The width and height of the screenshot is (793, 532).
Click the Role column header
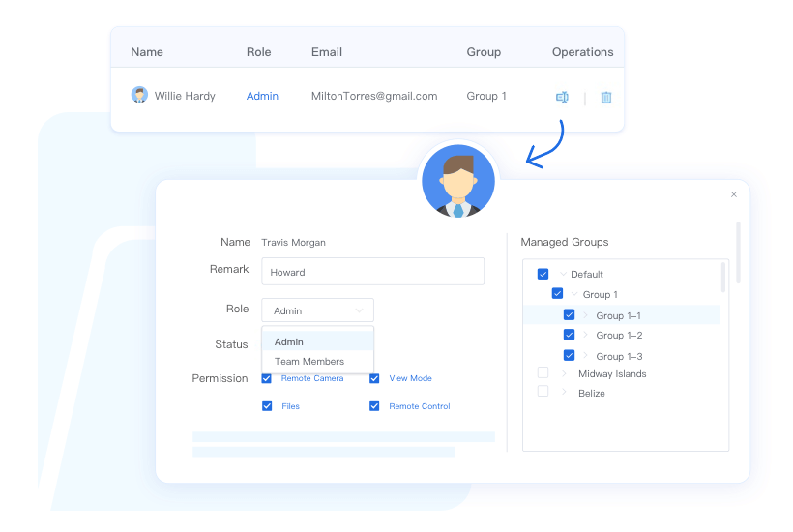pyautogui.click(x=258, y=52)
